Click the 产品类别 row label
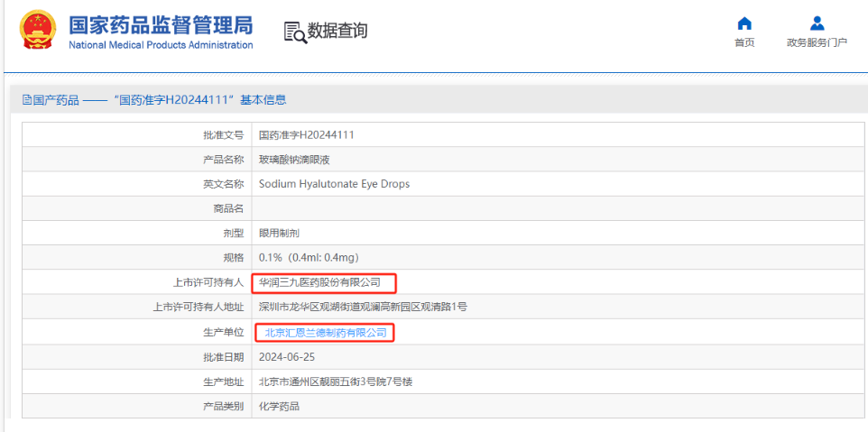Image resolution: width=868 pixels, height=432 pixels. tap(223, 407)
